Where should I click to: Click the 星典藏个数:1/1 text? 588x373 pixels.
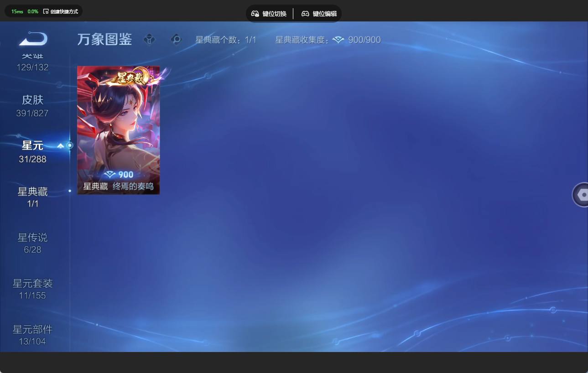pos(226,40)
